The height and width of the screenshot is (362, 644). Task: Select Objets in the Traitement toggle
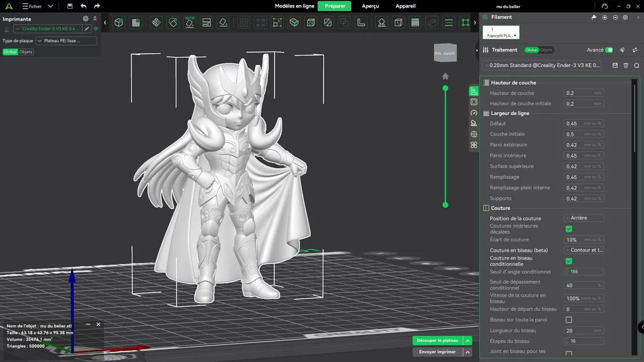(546, 50)
